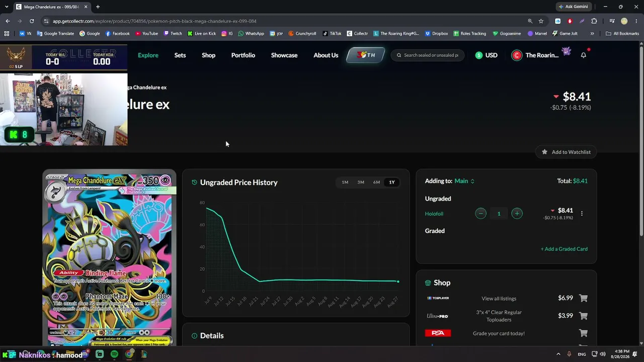This screenshot has width=644, height=362.
Task: Select the 3M price history range
Action: tap(361, 183)
